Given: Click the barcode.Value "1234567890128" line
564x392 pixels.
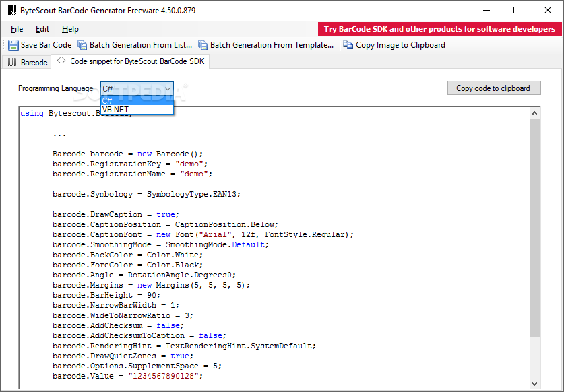Looking at the screenshot, I should pyautogui.click(x=127, y=375).
